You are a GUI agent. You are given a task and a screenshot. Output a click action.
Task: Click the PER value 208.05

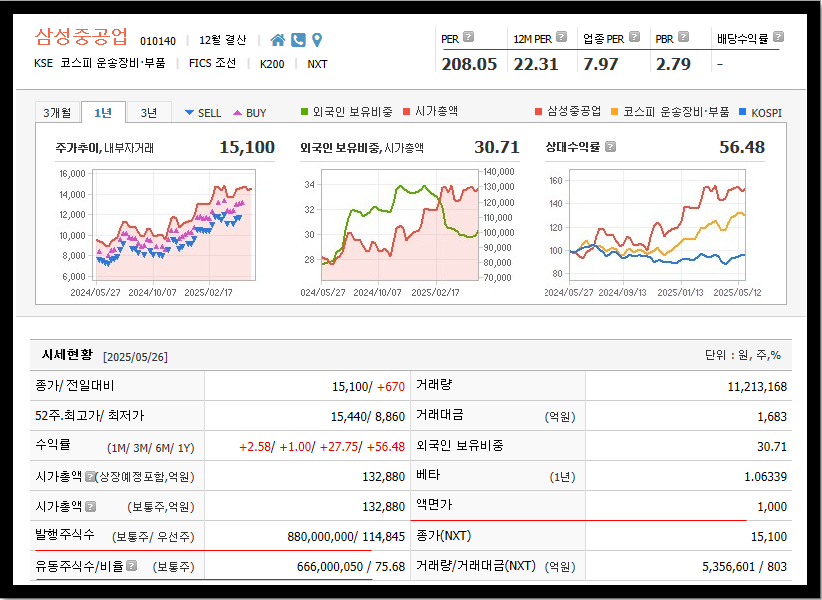pyautogui.click(x=469, y=64)
